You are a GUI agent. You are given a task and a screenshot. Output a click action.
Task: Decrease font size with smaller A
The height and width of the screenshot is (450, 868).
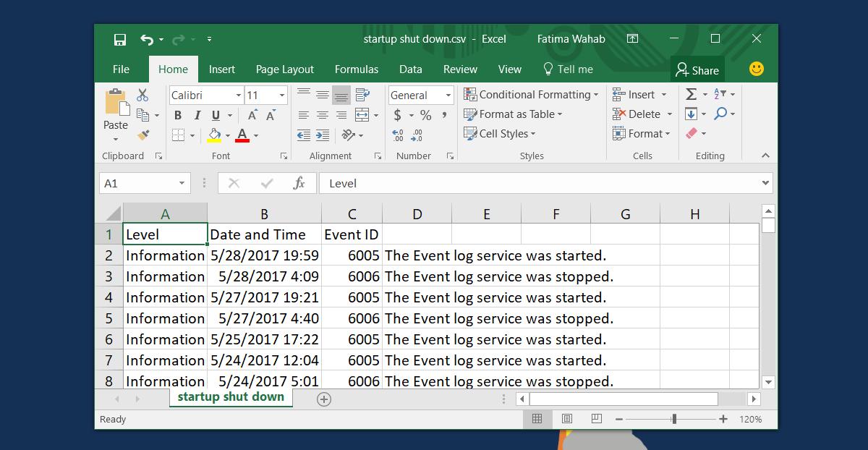271,115
